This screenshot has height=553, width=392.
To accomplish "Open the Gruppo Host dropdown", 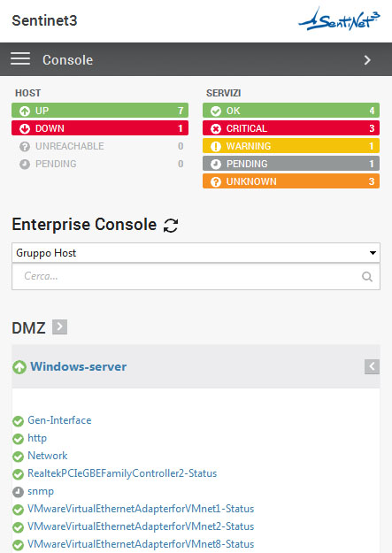I will [x=196, y=252].
